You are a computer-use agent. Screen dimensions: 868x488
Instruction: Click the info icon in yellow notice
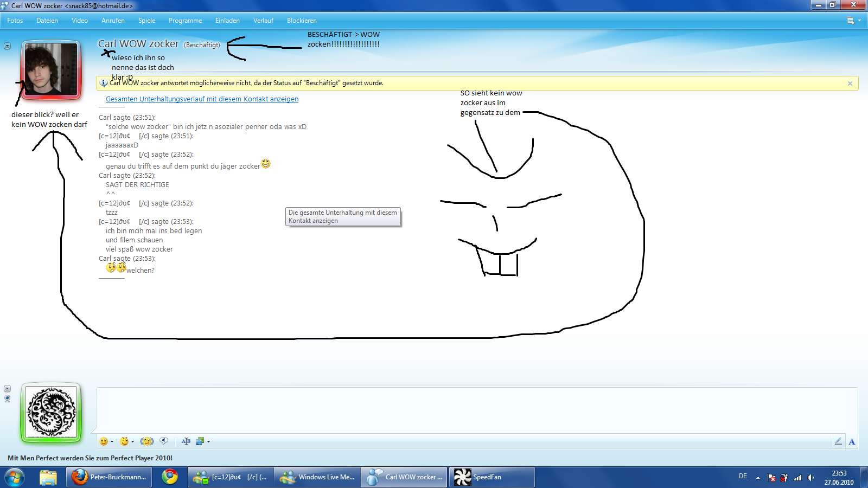pos(104,83)
